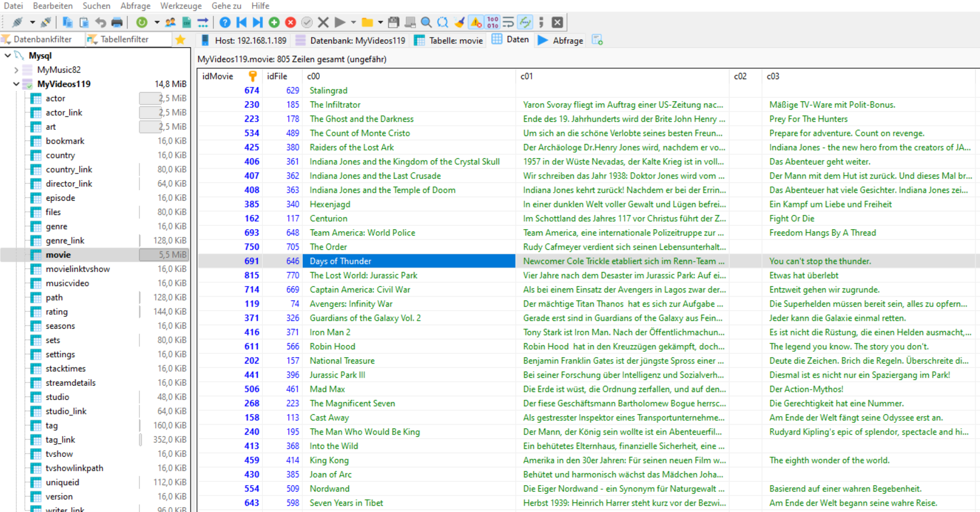Jump to first row with blue arrow
Screen dimensions: 980x512
pyautogui.click(x=241, y=22)
